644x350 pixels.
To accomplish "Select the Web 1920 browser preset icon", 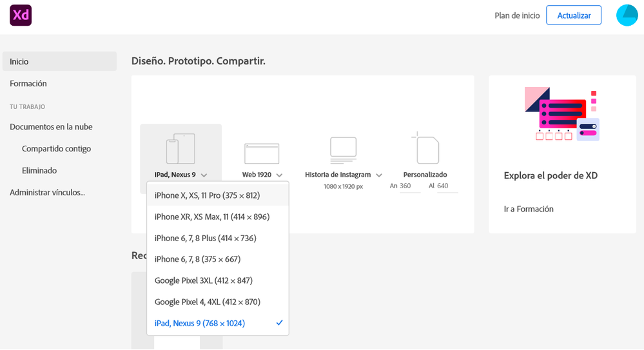I will 262,153.
